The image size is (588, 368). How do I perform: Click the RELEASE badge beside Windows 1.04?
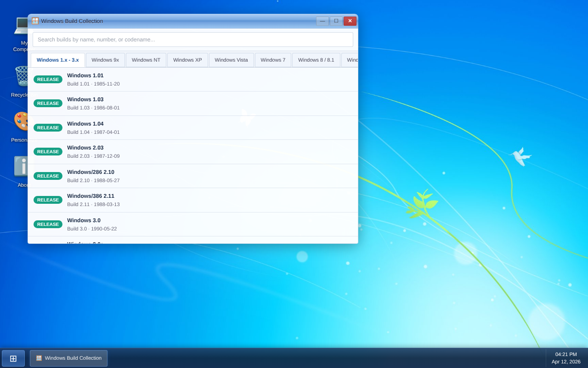[48, 127]
